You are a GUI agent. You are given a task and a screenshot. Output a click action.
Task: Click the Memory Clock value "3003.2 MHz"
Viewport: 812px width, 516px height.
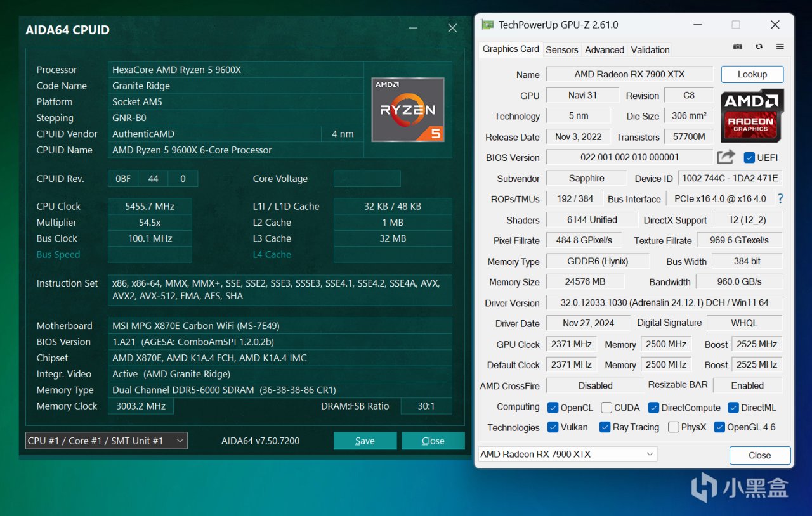[140, 406]
